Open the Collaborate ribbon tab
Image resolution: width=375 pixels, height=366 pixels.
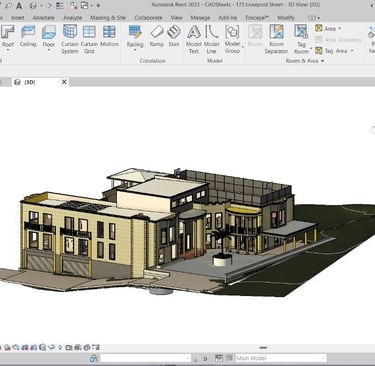(x=148, y=17)
